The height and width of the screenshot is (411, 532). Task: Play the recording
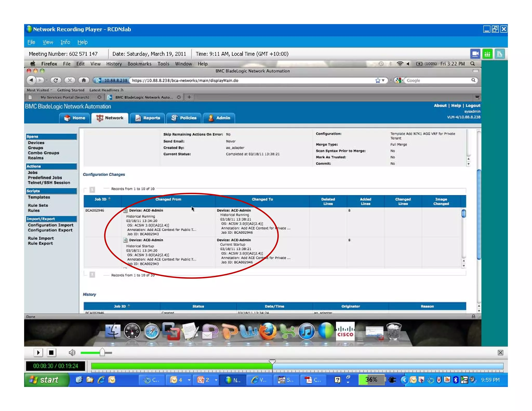click(38, 353)
